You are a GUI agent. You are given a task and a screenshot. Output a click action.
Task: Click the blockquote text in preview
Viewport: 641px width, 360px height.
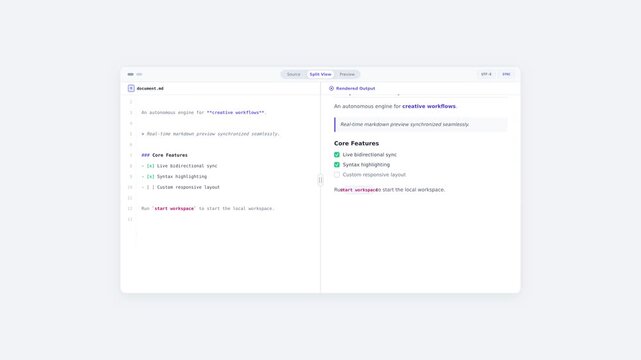pos(405,124)
